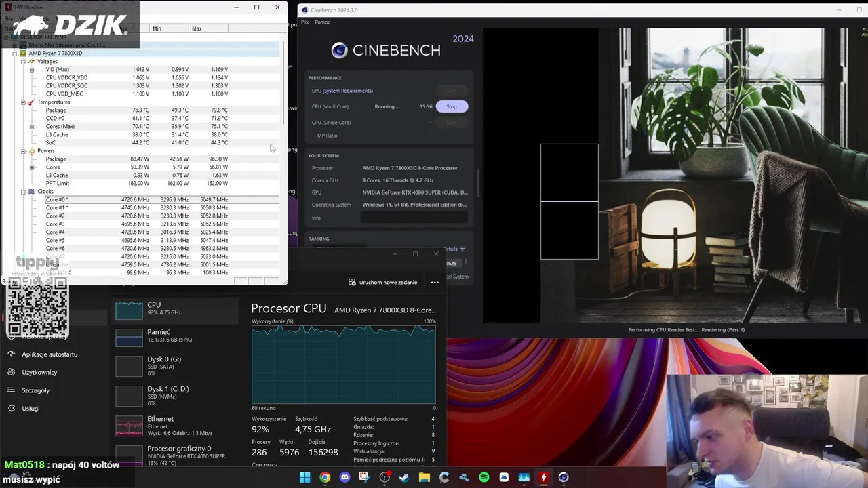
Task: Expand Cores (Max) under Temperatures
Action: tap(31, 127)
